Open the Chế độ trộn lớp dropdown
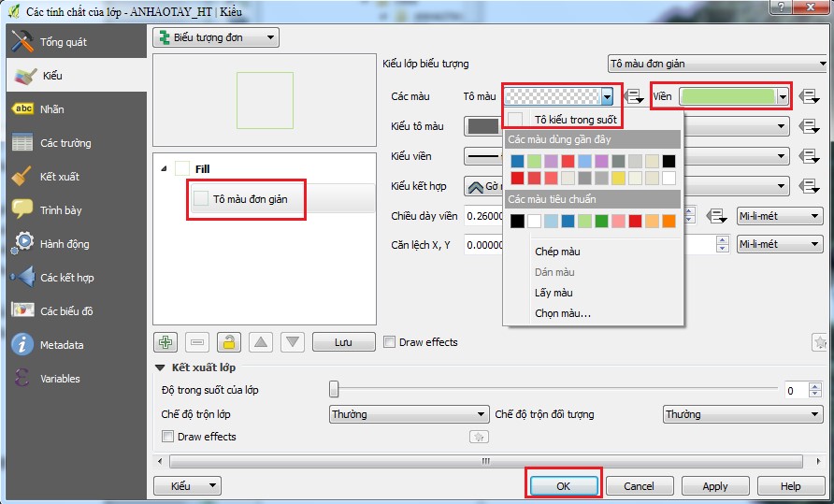 pos(409,414)
